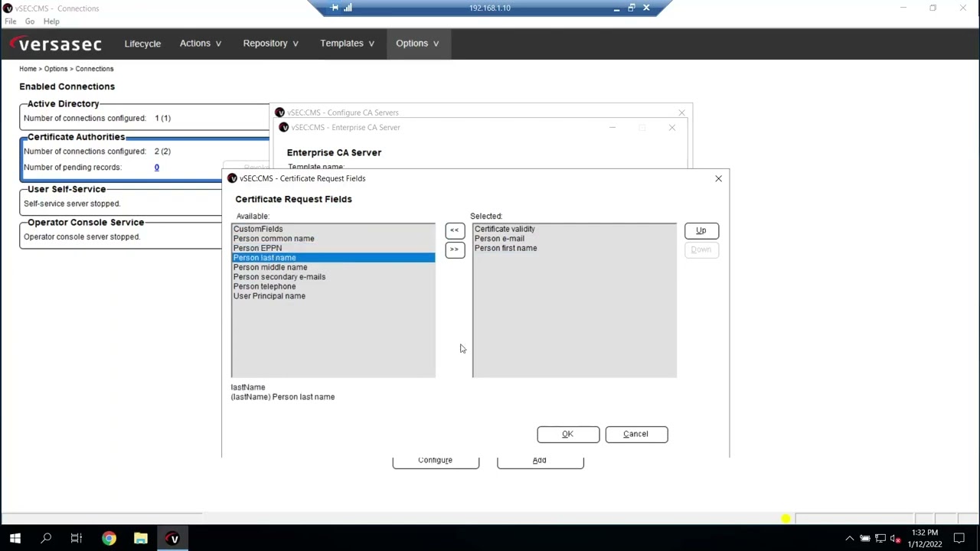Open pending records count link
Viewport: 980px width, 551px height.
[157, 168]
